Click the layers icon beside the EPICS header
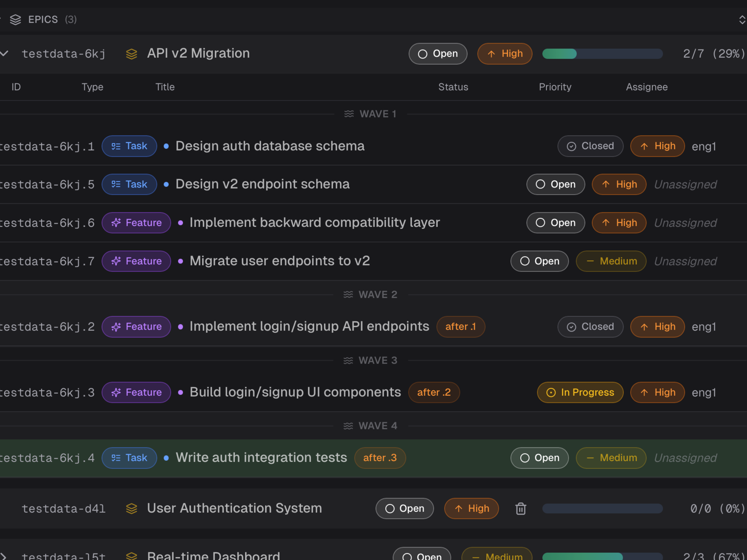 16,19
